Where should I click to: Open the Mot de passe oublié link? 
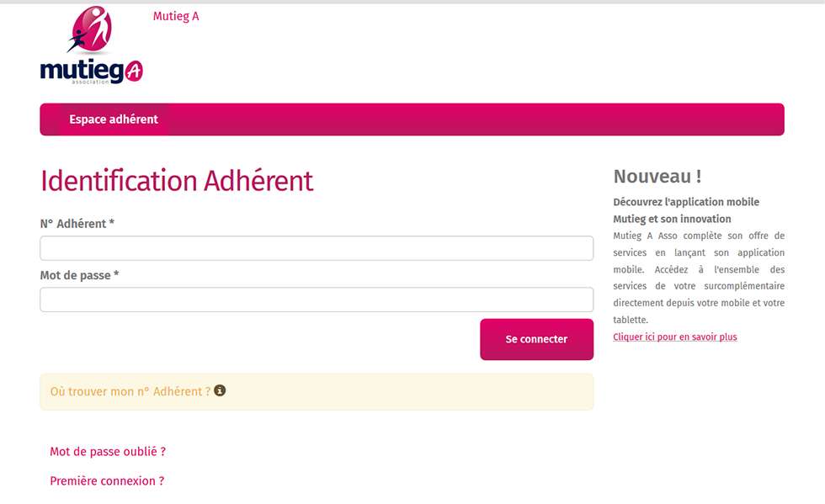[x=108, y=451]
